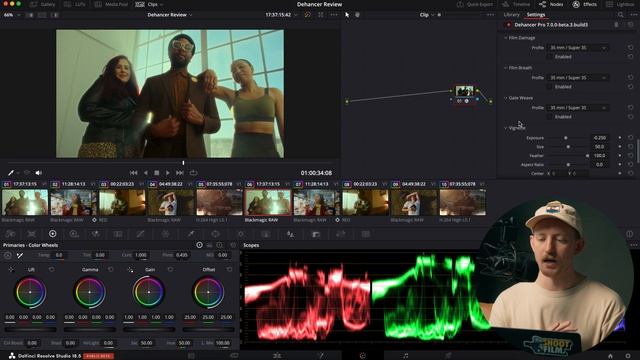The image size is (640, 360).
Task: Open the viewer timecode dropdown
Action: click(x=281, y=15)
